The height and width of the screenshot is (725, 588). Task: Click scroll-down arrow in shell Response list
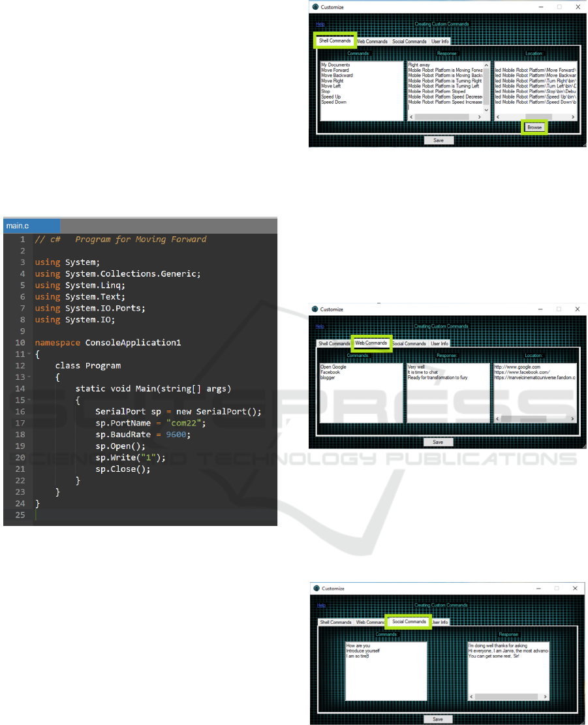(x=486, y=110)
